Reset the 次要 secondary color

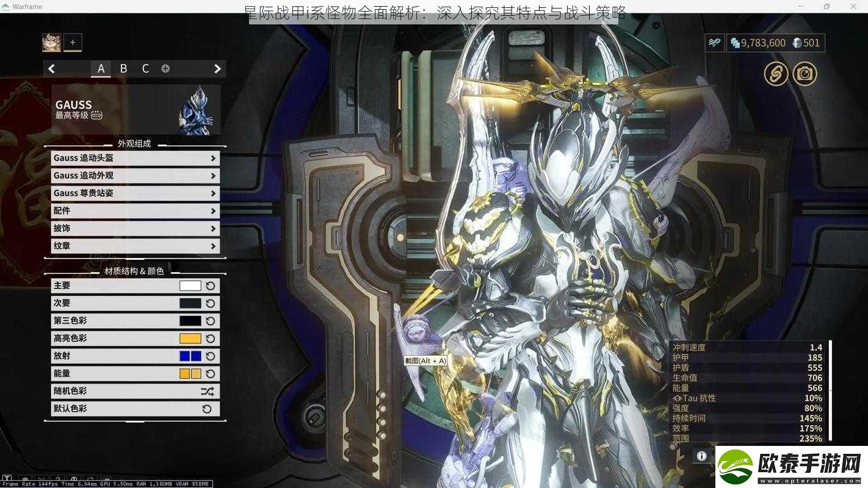pyautogui.click(x=211, y=303)
